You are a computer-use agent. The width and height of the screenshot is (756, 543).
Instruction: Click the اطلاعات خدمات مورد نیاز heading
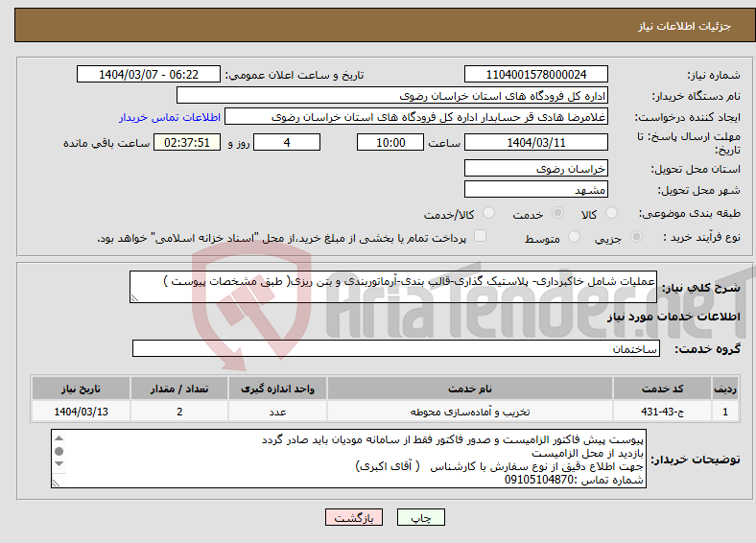click(673, 317)
